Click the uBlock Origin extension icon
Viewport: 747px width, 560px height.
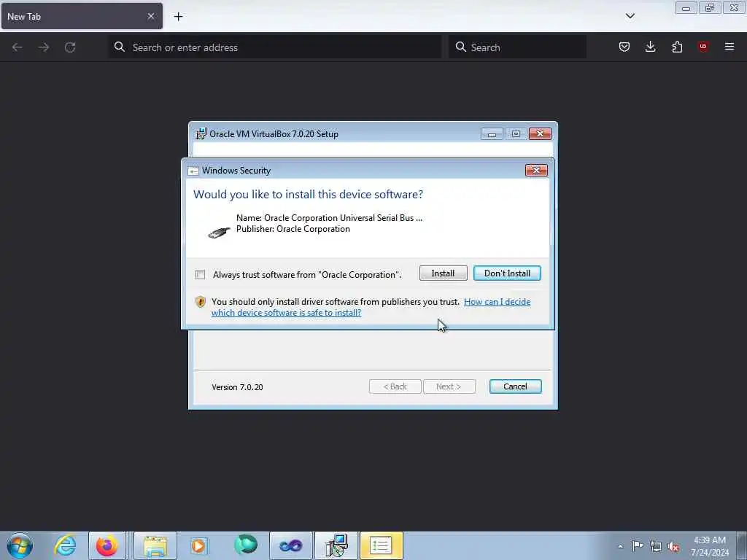coord(703,47)
